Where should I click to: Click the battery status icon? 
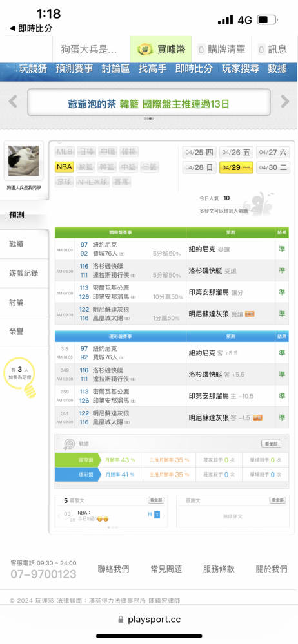(x=268, y=20)
